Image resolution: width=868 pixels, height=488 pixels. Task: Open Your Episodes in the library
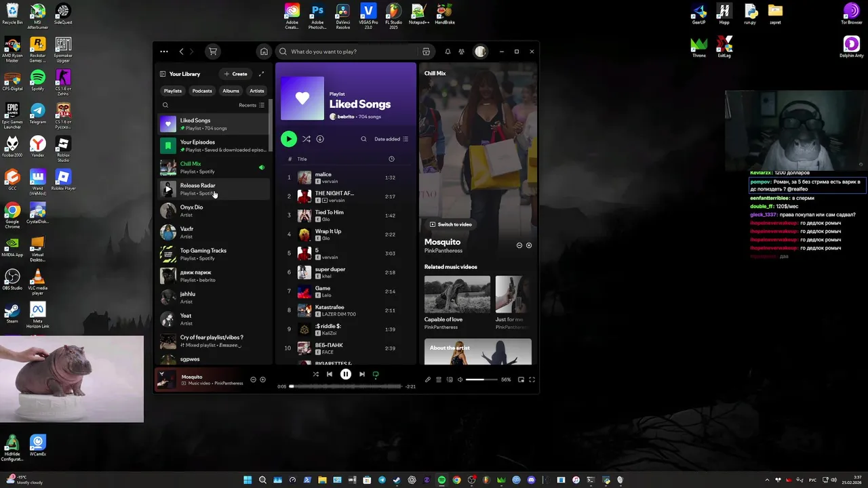[x=214, y=146]
